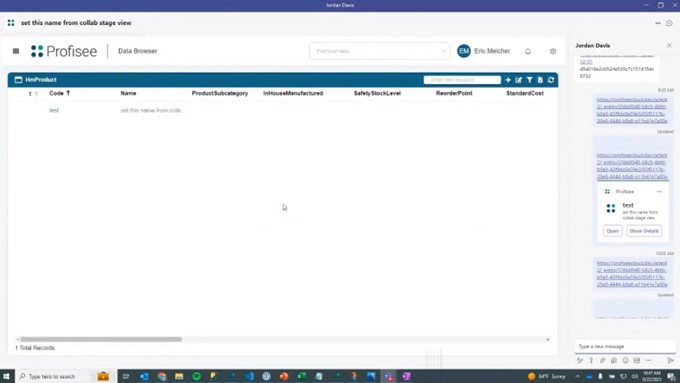680x383 pixels.
Task: Click the filter keyword input field
Action: [462, 80]
